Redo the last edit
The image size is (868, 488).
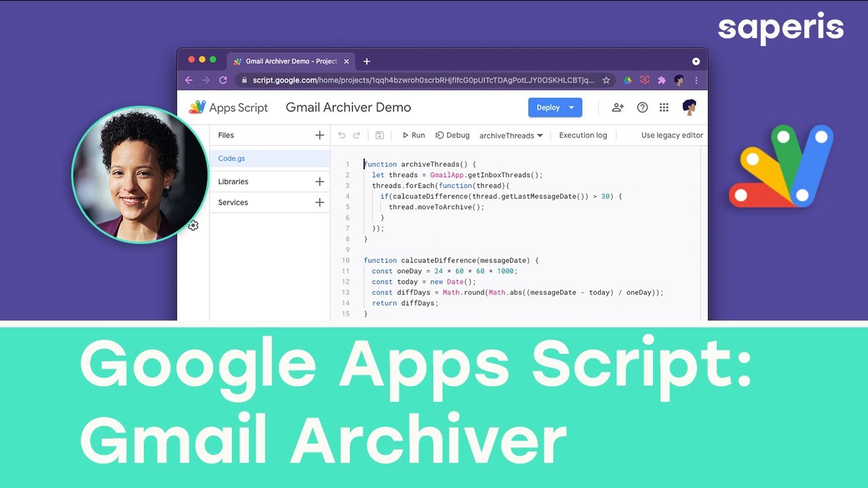click(x=357, y=135)
